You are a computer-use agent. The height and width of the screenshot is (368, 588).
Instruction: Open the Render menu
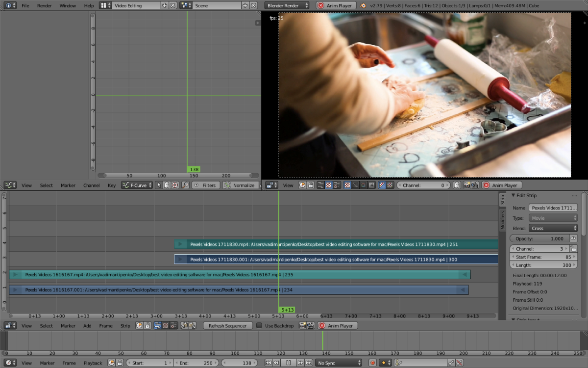(44, 5)
